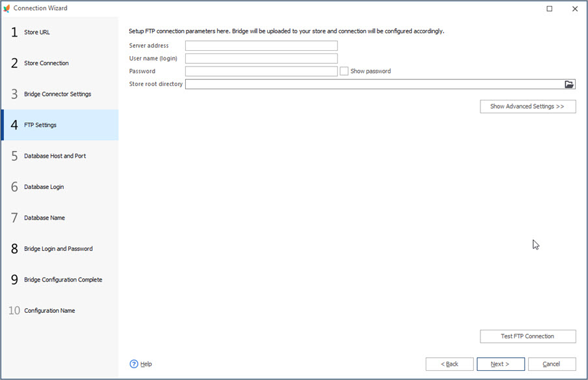588x380 pixels.
Task: Open step 5 Database Host and Port
Action: (x=60, y=156)
